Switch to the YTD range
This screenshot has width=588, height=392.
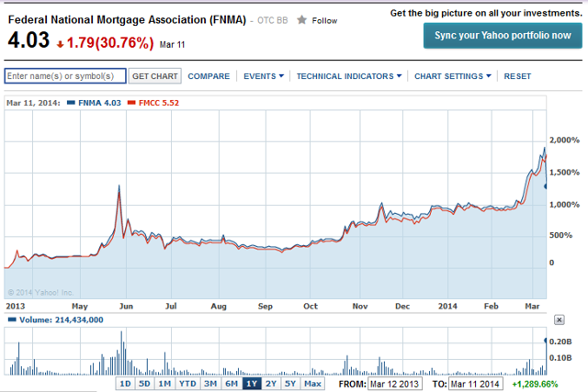[x=187, y=384]
